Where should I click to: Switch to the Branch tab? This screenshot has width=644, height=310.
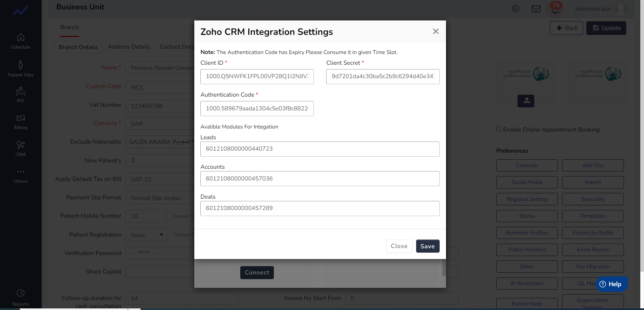pyautogui.click(x=70, y=28)
